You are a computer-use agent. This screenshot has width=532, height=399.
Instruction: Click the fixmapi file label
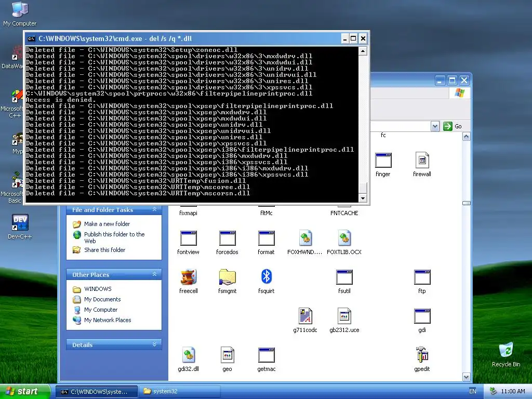click(188, 213)
